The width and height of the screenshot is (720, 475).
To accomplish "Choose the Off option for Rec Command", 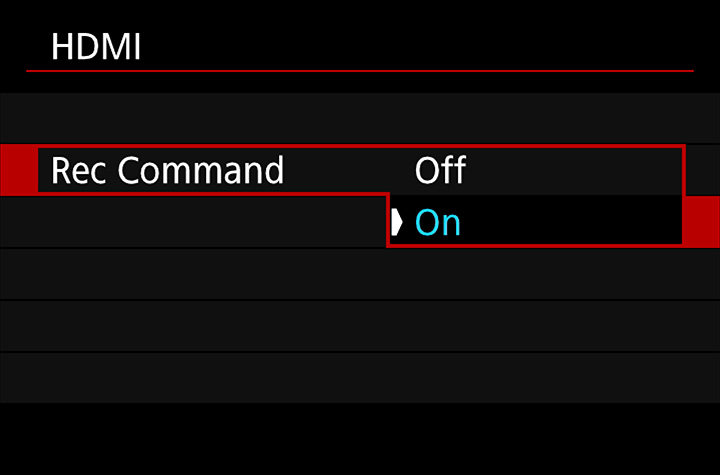I will 440,170.
